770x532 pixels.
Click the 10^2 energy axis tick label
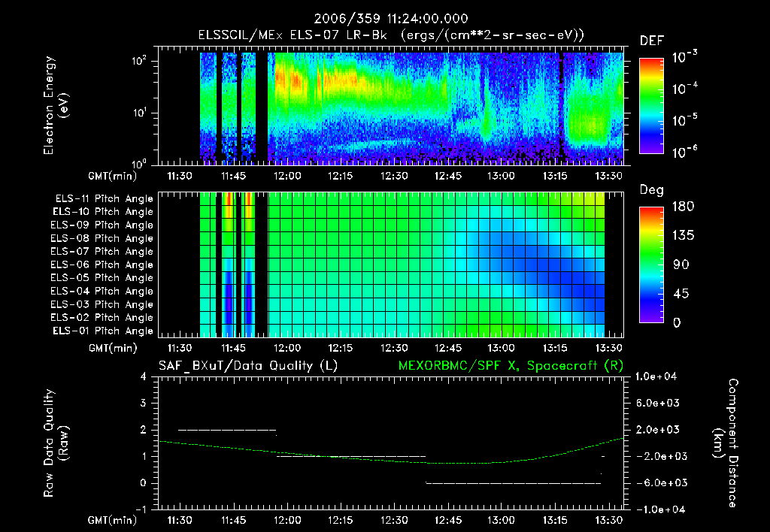click(x=139, y=61)
